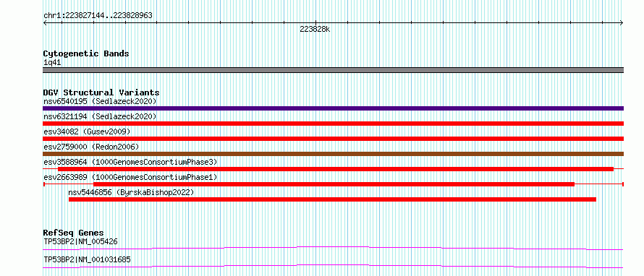Screen dimensions: 644x276
Task: Click the chr1:223827144..223828963 coordinate label
Action: [x=98, y=16]
